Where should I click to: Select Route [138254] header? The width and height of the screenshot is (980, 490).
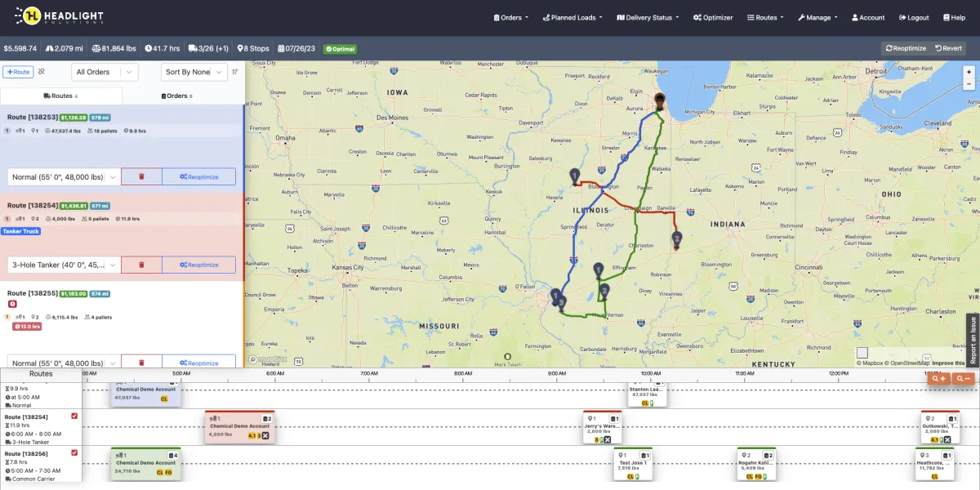coord(33,206)
